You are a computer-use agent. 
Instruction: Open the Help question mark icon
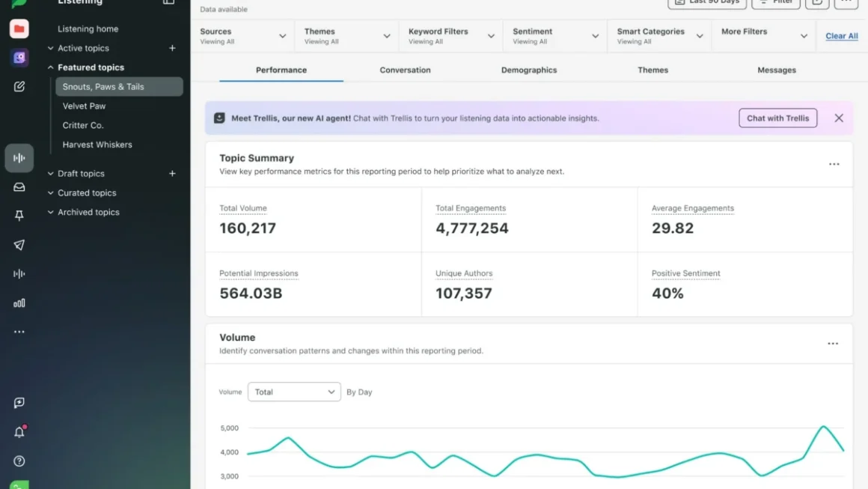coord(19,461)
